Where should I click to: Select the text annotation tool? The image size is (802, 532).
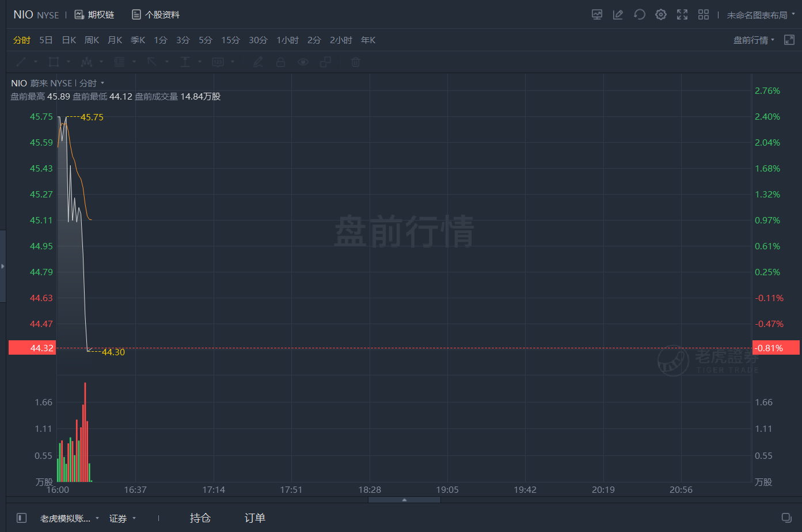point(185,62)
